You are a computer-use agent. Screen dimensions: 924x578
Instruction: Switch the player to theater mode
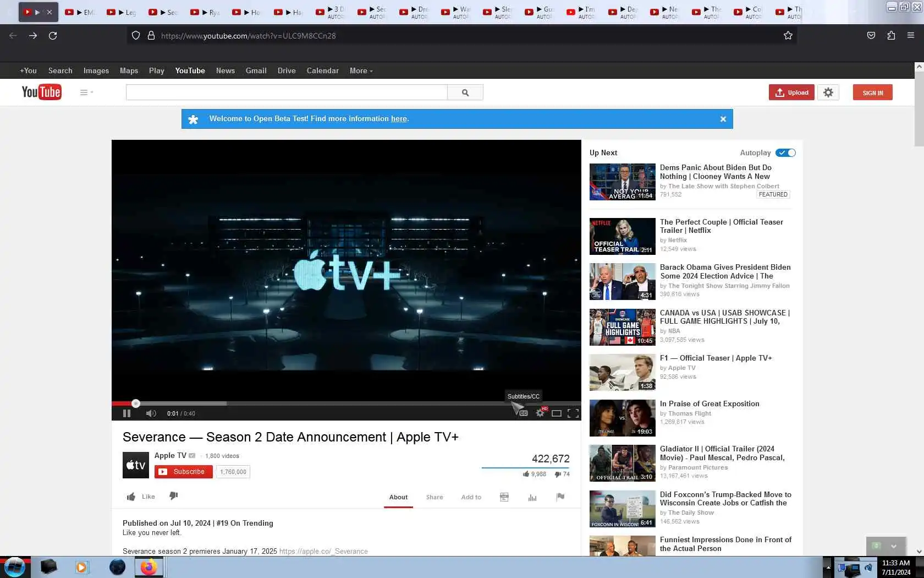(557, 413)
